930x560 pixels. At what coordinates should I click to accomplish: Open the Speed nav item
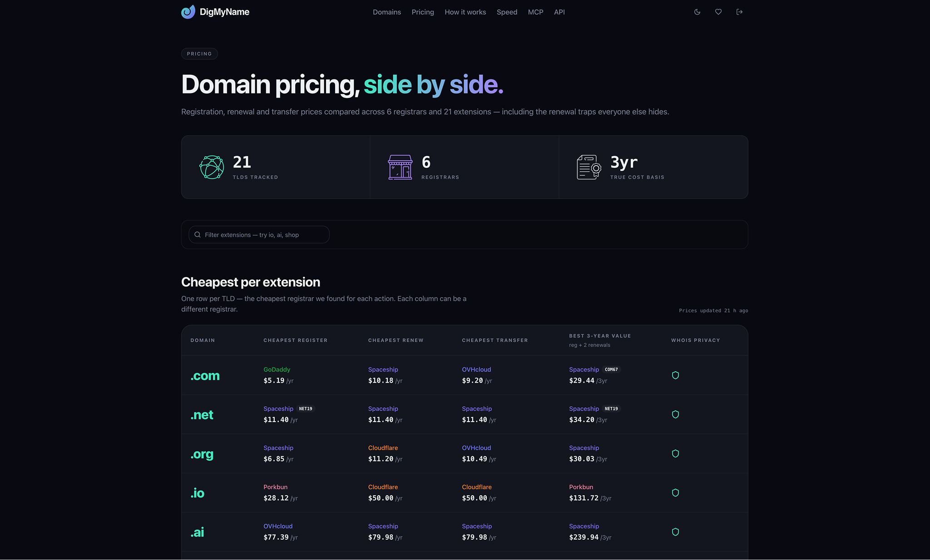507,12
